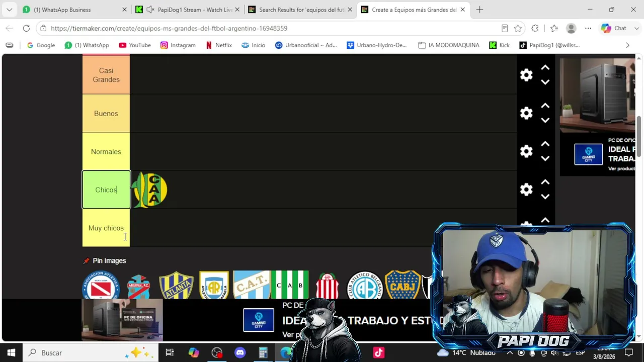Switch to Search Results tab
The width and height of the screenshot is (644, 362).
click(301, 10)
